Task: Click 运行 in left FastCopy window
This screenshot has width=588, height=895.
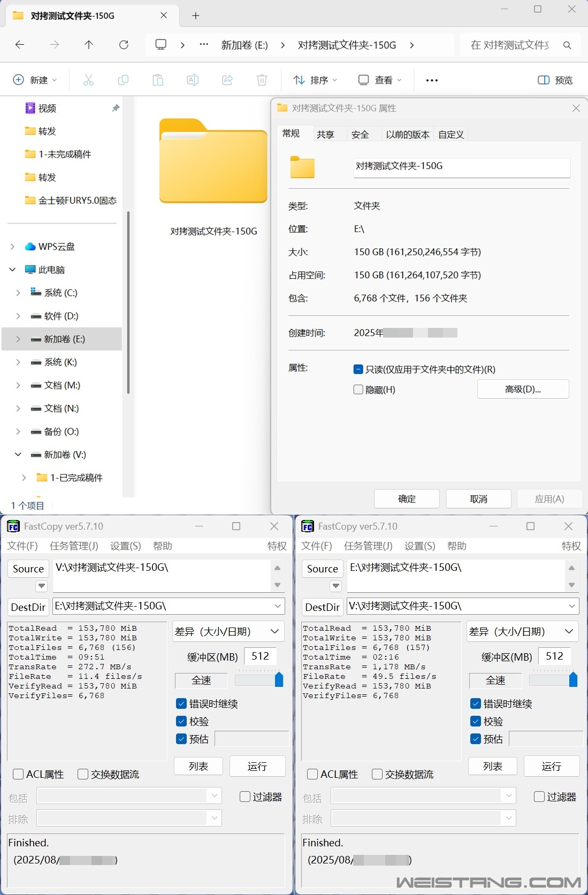Action: 257,766
